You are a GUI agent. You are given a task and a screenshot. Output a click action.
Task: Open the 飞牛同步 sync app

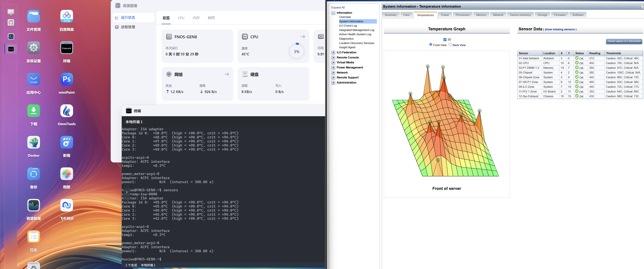(x=66, y=205)
